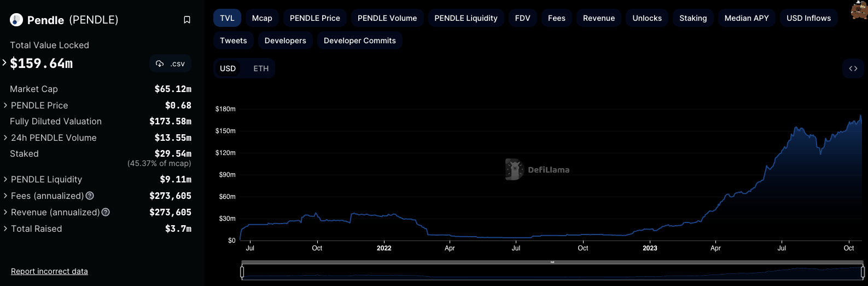Open help tooltip for Fees (annualized)

pyautogui.click(x=90, y=196)
